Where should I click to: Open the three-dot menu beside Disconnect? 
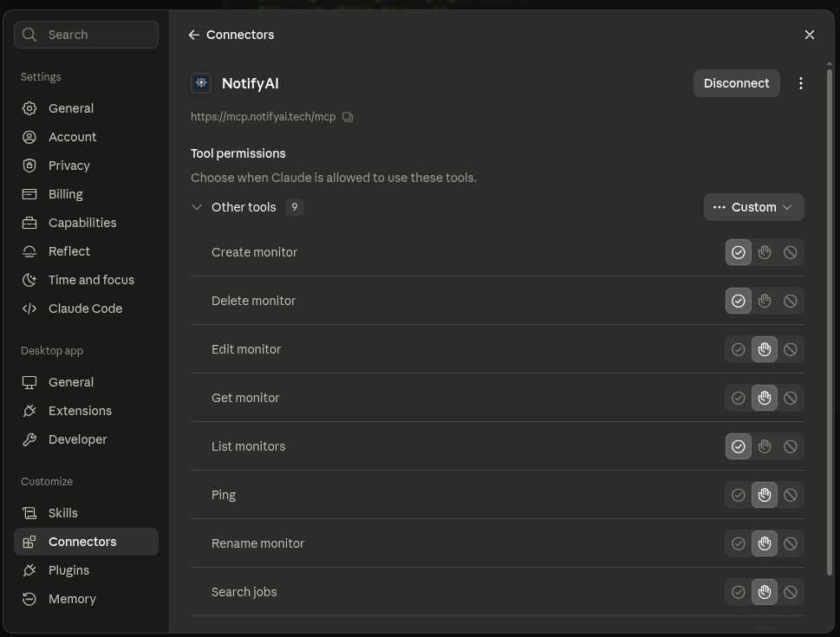pos(800,83)
